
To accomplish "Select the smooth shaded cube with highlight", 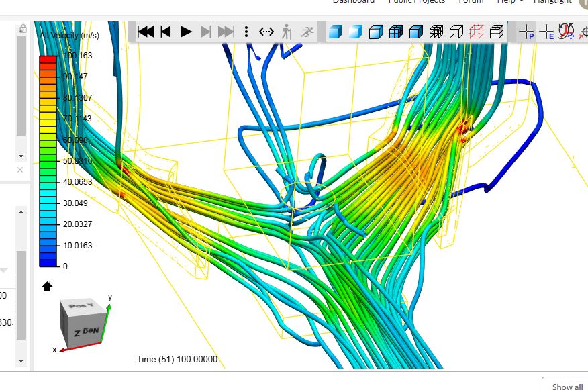I will (x=356, y=32).
